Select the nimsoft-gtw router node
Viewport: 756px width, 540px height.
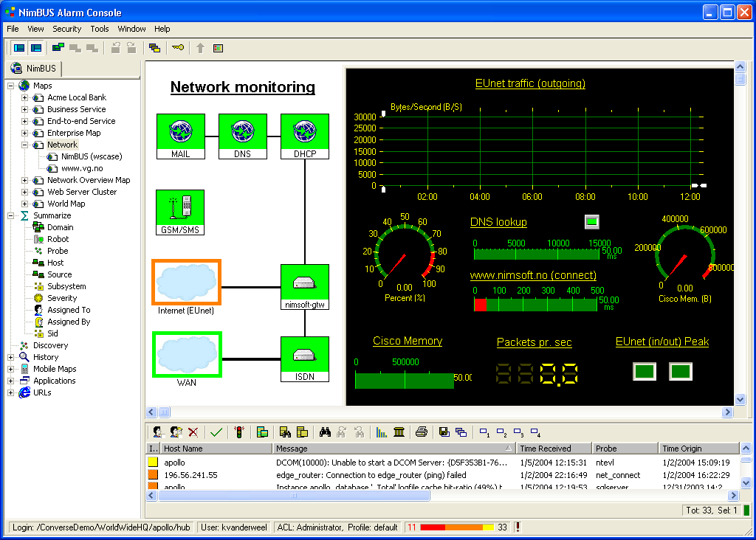coord(305,287)
